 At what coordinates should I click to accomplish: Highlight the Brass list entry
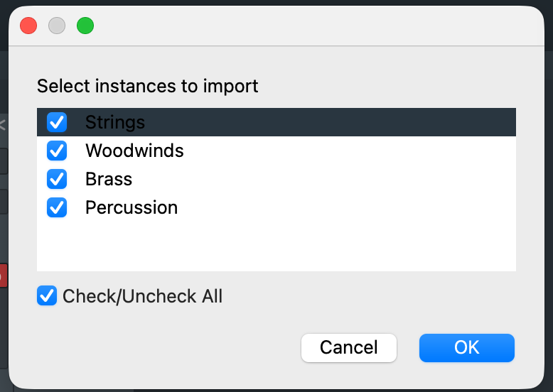click(x=109, y=179)
